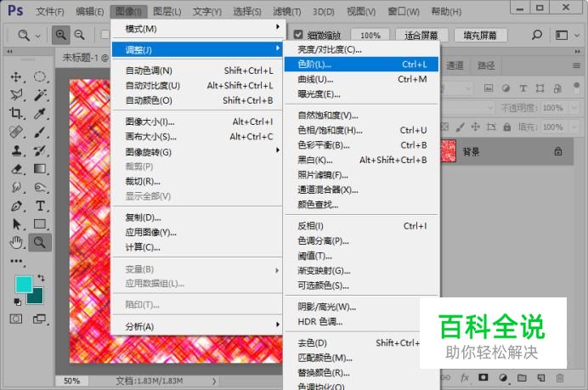Choose Hue/Saturation from Adjustments
The height and width of the screenshot is (390, 588).
[361, 130]
